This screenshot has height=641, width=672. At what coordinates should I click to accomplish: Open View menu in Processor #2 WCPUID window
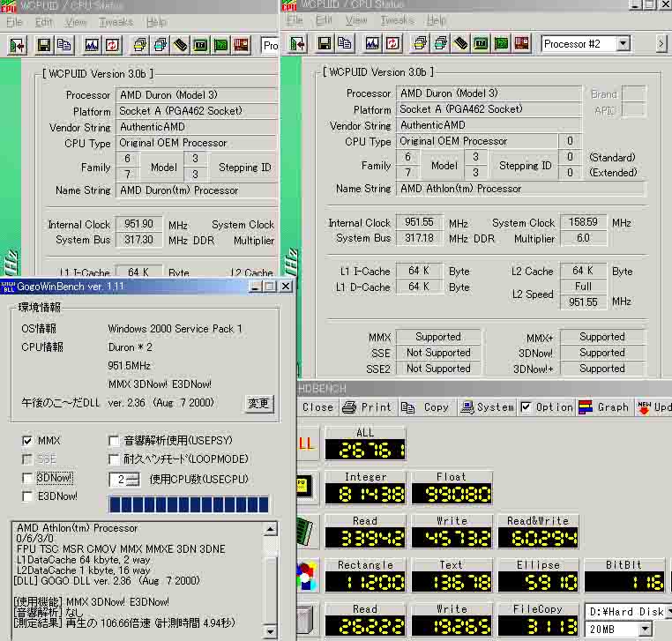[356, 19]
